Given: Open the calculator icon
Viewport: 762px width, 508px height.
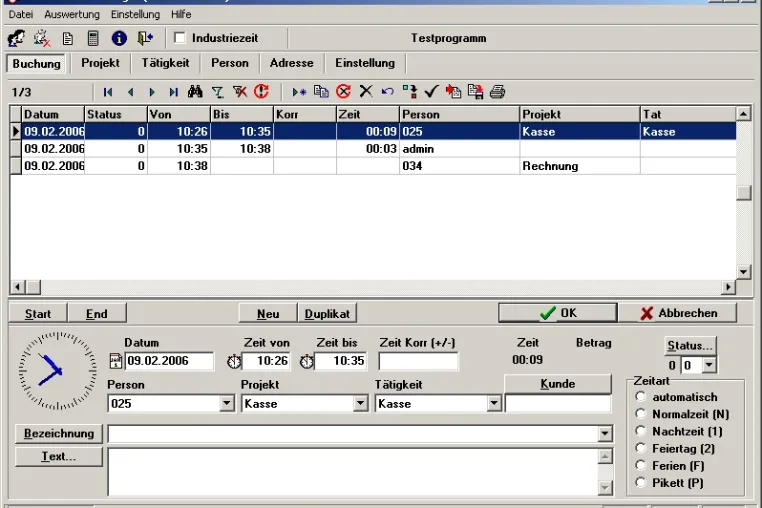Looking at the screenshot, I should 93,38.
